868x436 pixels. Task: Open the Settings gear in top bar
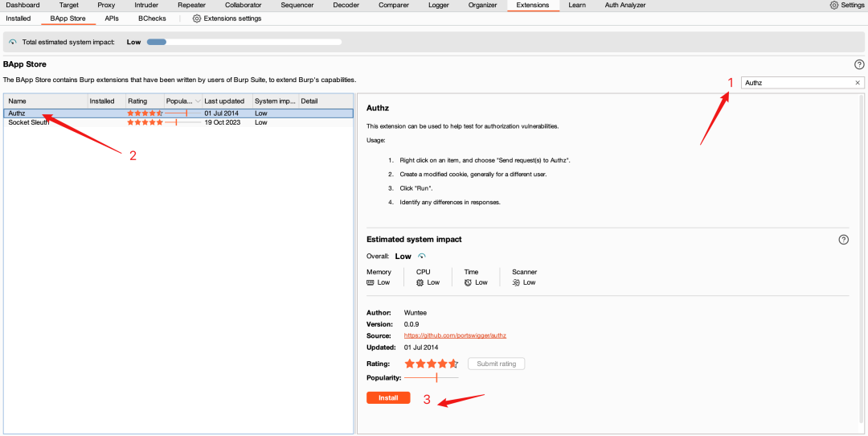[x=833, y=5]
